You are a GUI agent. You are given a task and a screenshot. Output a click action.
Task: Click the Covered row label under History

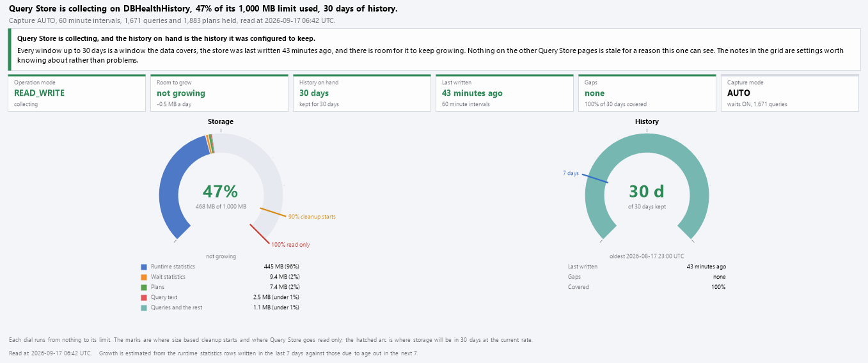pyautogui.click(x=578, y=287)
